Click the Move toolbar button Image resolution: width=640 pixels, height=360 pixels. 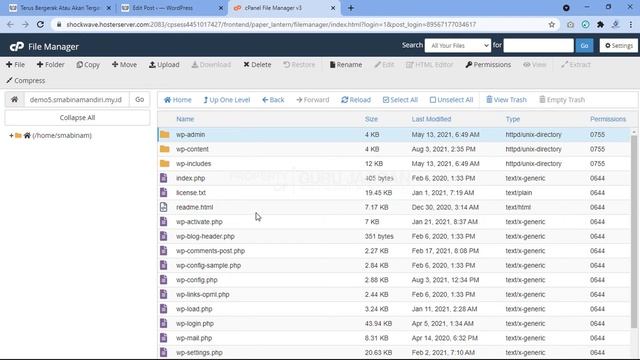click(x=124, y=64)
